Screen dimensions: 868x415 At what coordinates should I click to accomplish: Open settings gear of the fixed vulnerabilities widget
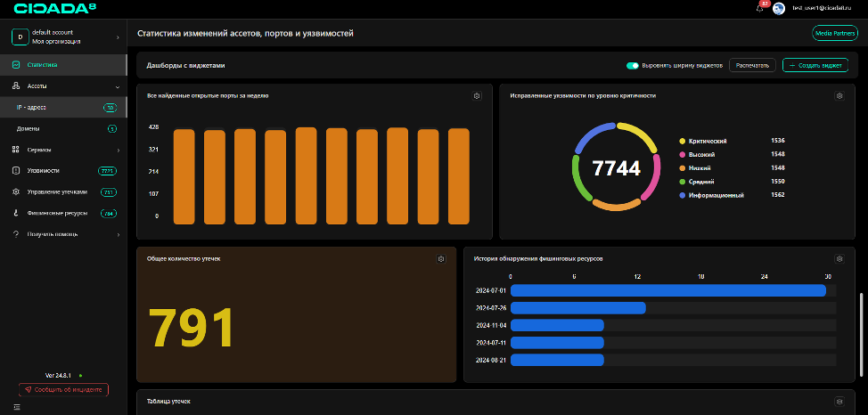point(839,96)
